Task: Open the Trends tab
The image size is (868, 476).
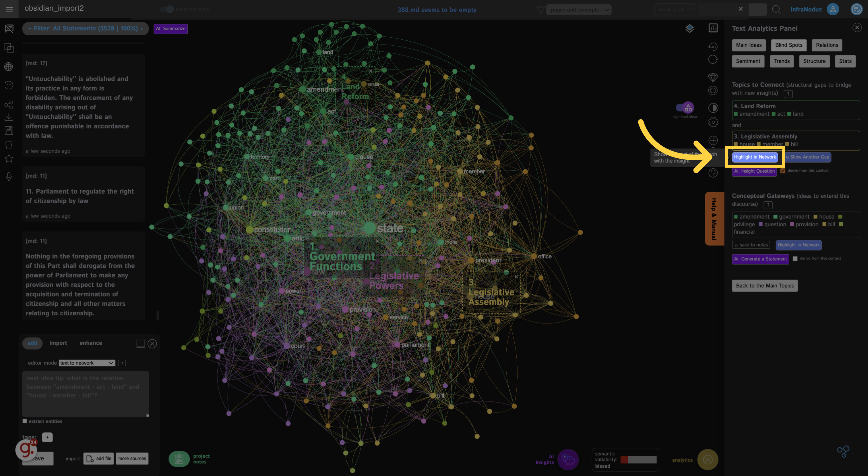Action: point(782,61)
